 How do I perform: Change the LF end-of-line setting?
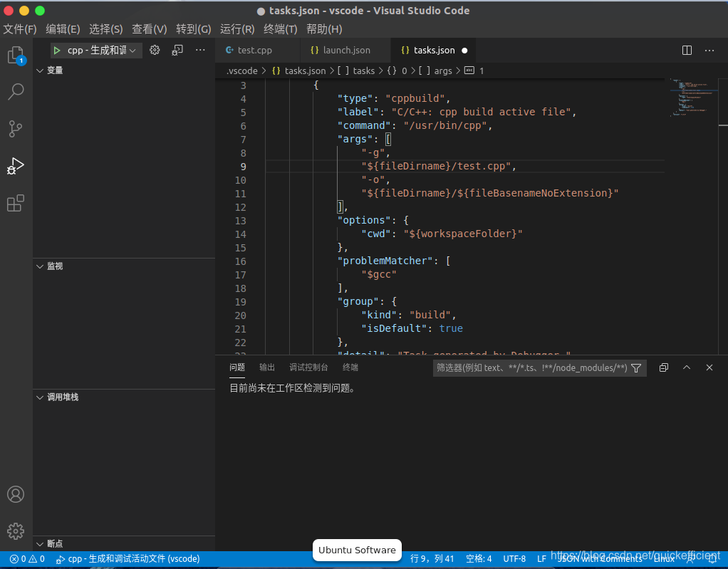click(x=541, y=559)
